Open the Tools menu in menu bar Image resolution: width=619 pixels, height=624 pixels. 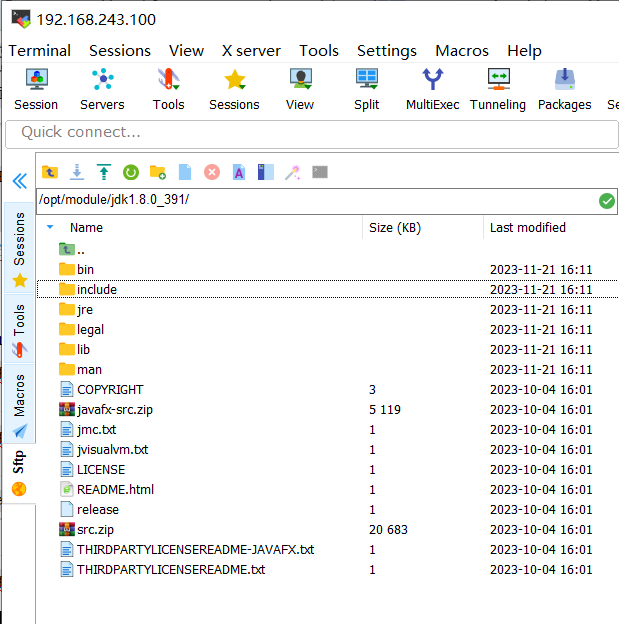[319, 51]
